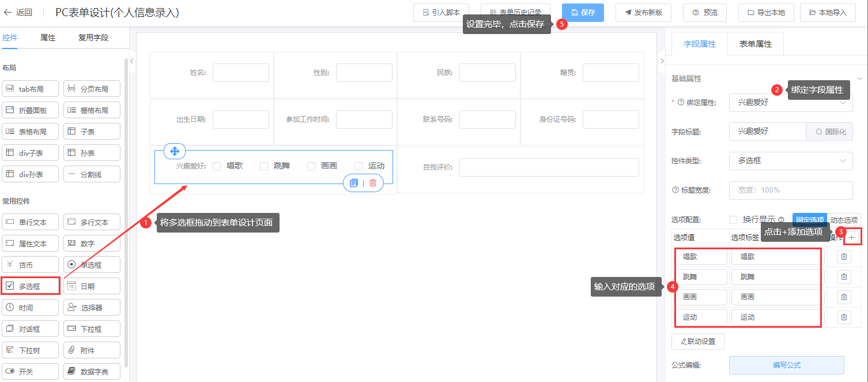
Task: Collapse the left panel with the arrow
Action: [131, 61]
